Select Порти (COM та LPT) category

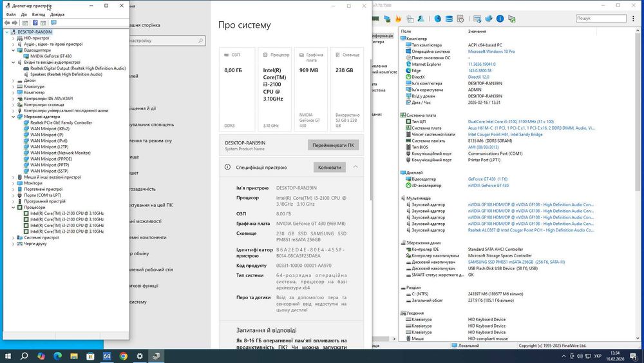coord(43,195)
